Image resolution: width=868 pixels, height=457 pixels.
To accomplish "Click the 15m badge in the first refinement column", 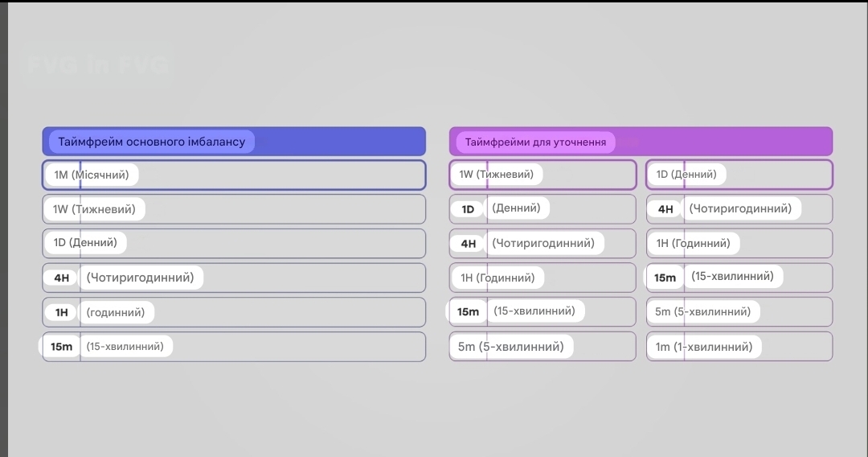I will [468, 312].
